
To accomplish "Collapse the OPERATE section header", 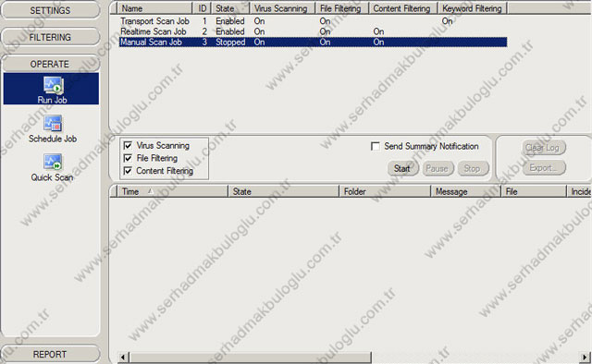I will point(50,64).
